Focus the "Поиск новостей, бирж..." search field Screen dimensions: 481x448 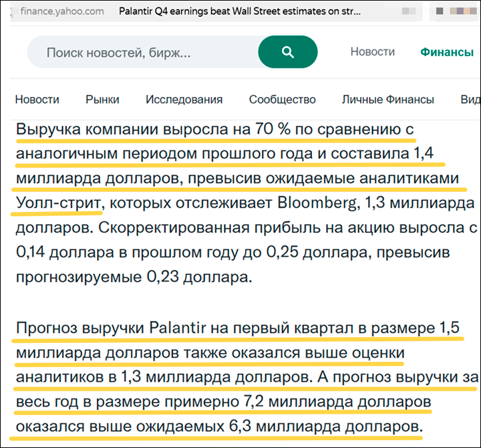click(x=140, y=52)
